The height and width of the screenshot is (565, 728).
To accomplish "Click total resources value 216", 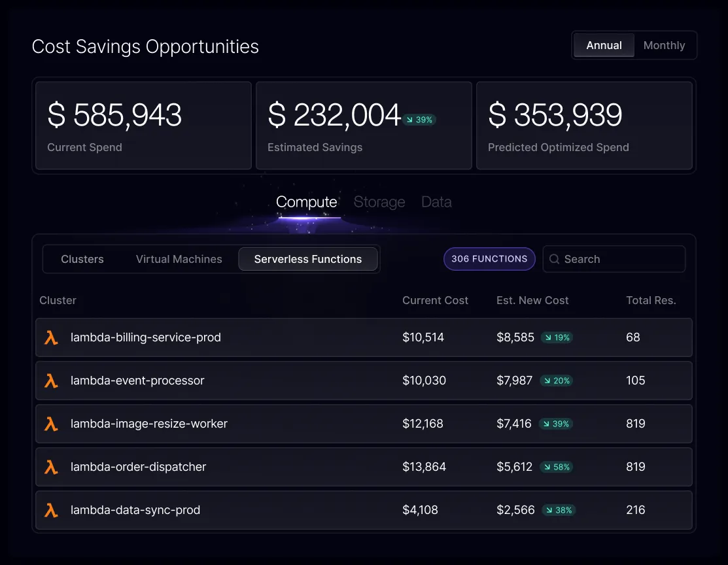I will pos(636,510).
